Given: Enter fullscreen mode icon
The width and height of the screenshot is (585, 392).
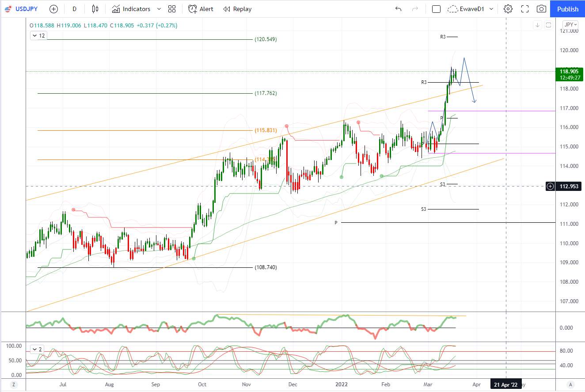Looking at the screenshot, I should coord(525,9).
